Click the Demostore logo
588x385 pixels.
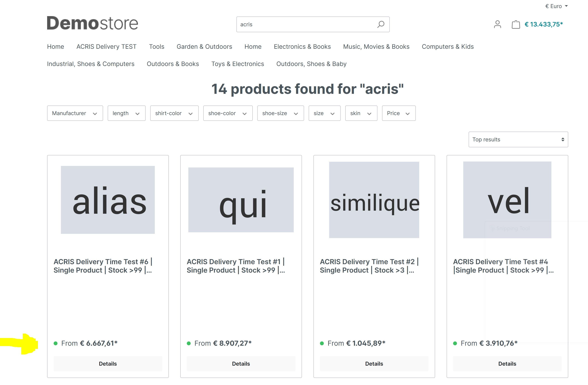point(92,23)
